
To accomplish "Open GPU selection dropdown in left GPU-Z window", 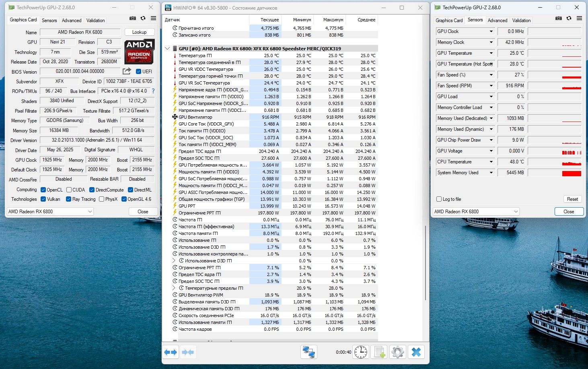I will tap(50, 211).
